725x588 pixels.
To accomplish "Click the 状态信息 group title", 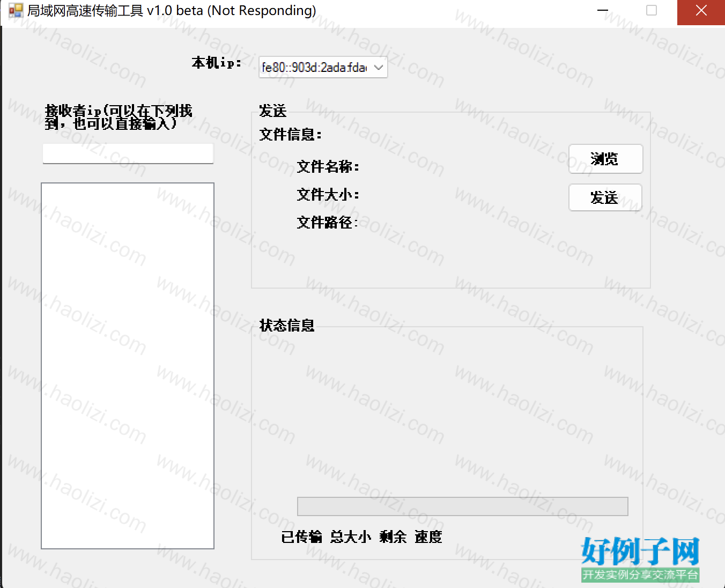I will [287, 326].
